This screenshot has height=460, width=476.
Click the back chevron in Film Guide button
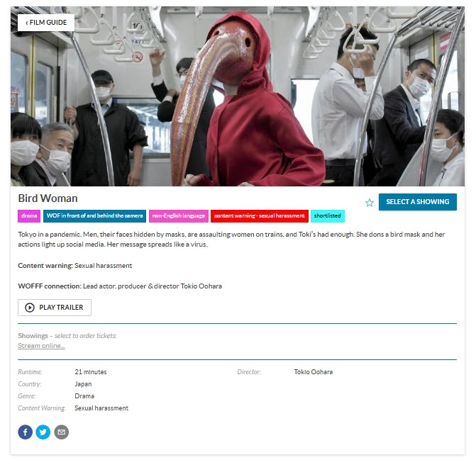[27, 23]
